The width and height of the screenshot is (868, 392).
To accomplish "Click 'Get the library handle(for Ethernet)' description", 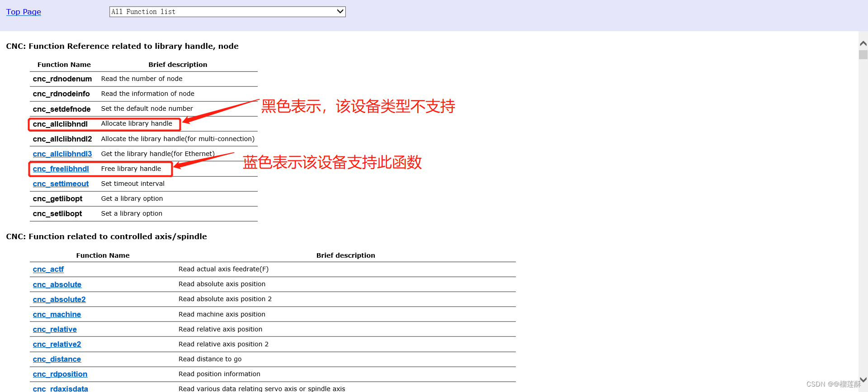I will click(x=158, y=154).
